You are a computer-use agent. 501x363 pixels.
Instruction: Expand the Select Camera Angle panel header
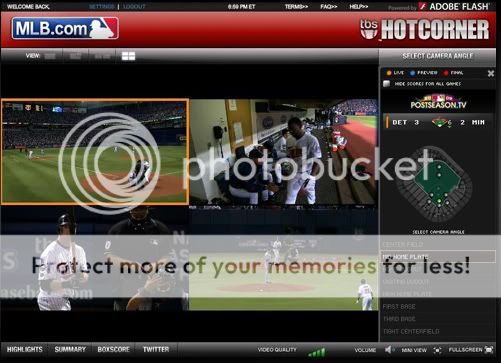(x=437, y=56)
